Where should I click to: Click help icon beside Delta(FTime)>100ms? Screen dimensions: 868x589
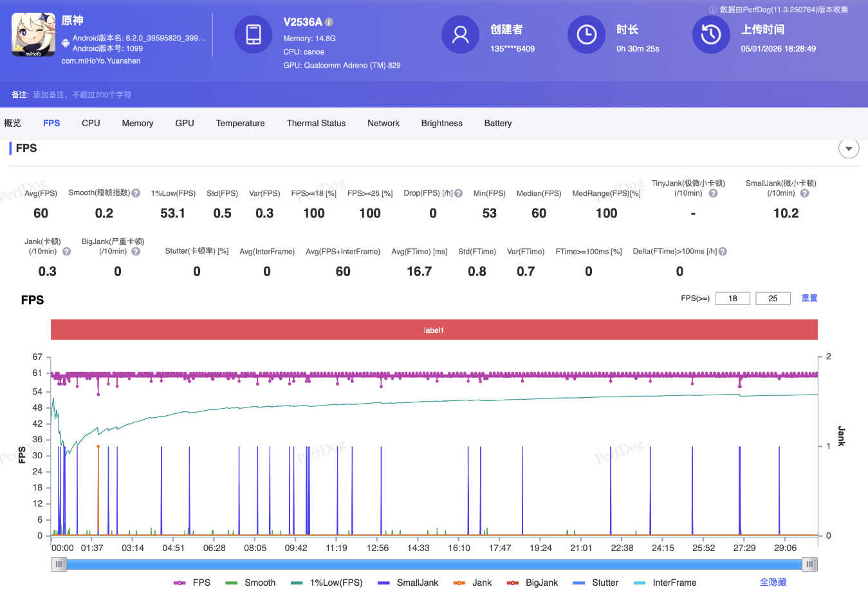click(x=723, y=252)
